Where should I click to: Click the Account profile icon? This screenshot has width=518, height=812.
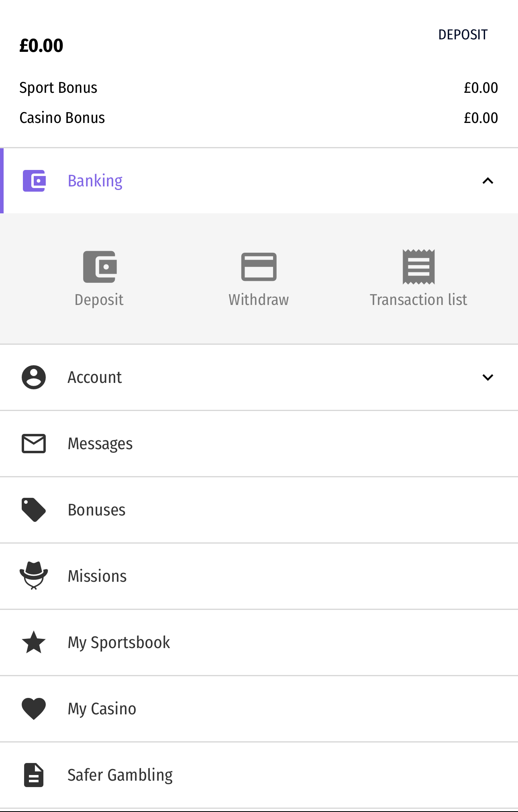[x=34, y=377]
